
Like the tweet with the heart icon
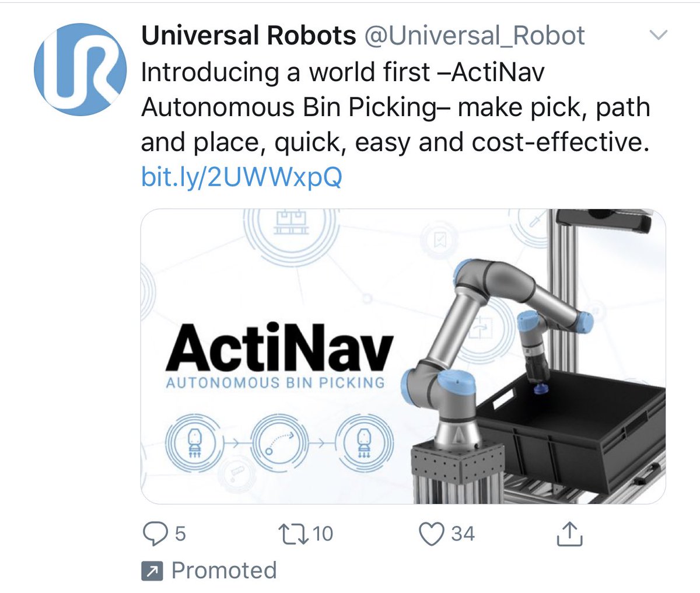(x=432, y=533)
